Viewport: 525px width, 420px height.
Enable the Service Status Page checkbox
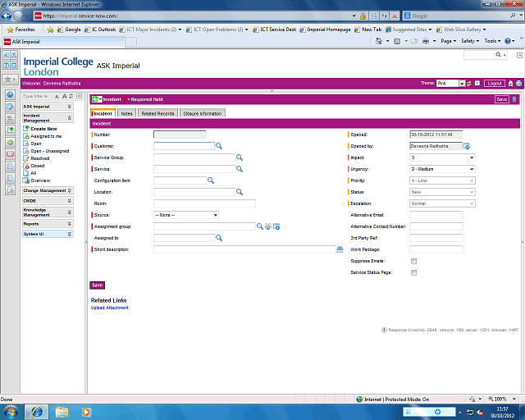coord(413,272)
